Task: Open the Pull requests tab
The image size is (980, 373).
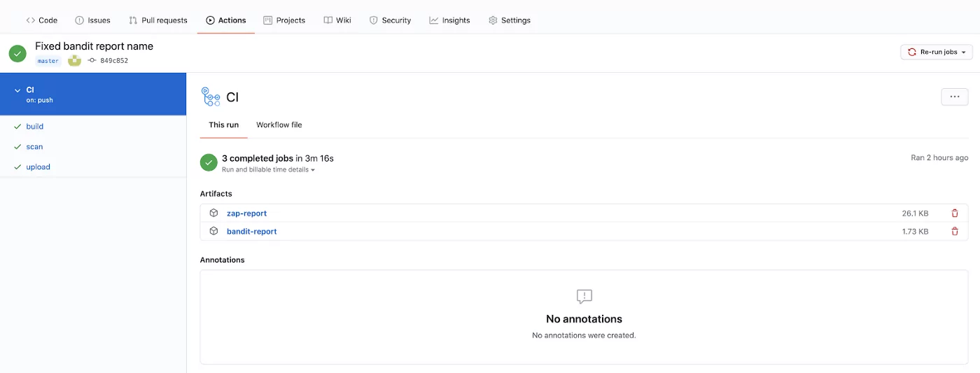Action: pyautogui.click(x=158, y=20)
